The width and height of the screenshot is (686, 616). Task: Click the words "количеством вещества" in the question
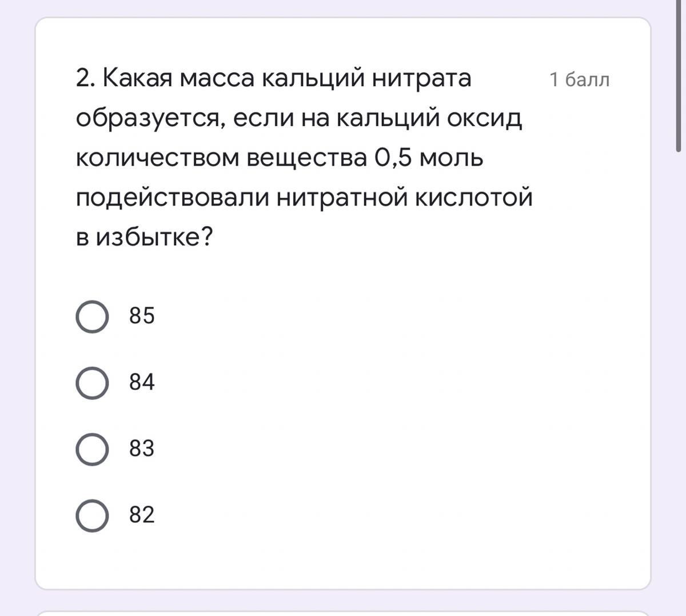(x=221, y=158)
